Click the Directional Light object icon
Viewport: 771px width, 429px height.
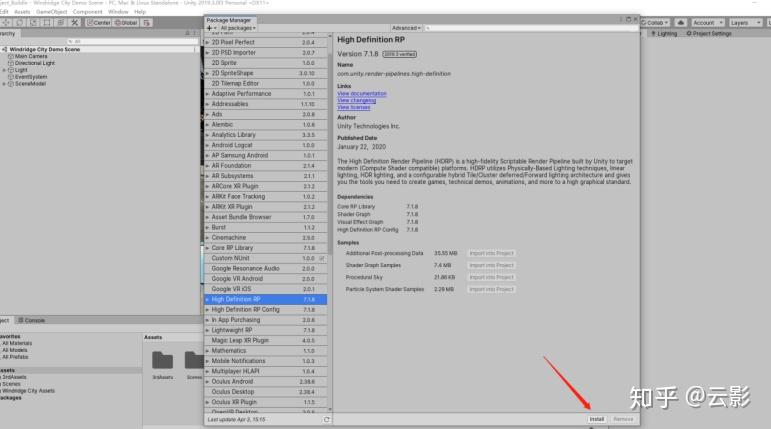coord(11,63)
